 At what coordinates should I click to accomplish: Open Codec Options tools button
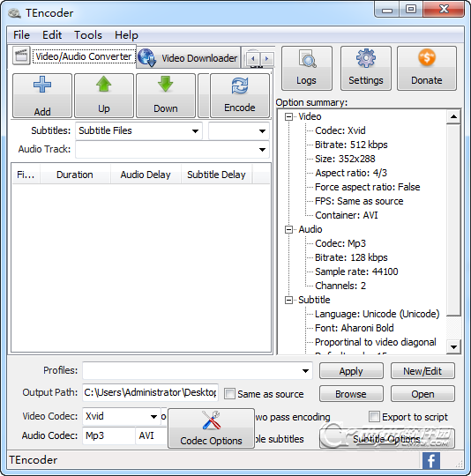pos(211,428)
